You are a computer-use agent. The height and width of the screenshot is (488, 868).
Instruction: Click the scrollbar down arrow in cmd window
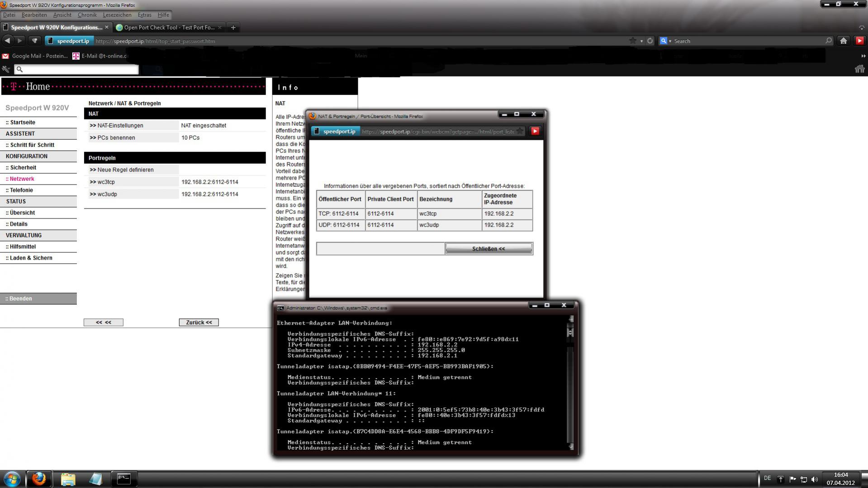coord(571,447)
